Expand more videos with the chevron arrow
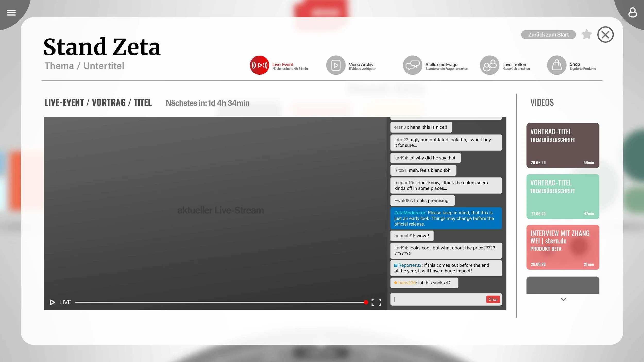Screen dimensions: 644x362 click(563, 299)
